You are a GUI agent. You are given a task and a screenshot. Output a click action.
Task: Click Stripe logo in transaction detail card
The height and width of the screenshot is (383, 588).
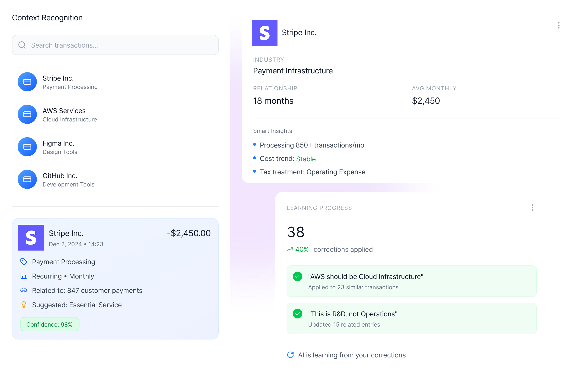[x=31, y=238]
